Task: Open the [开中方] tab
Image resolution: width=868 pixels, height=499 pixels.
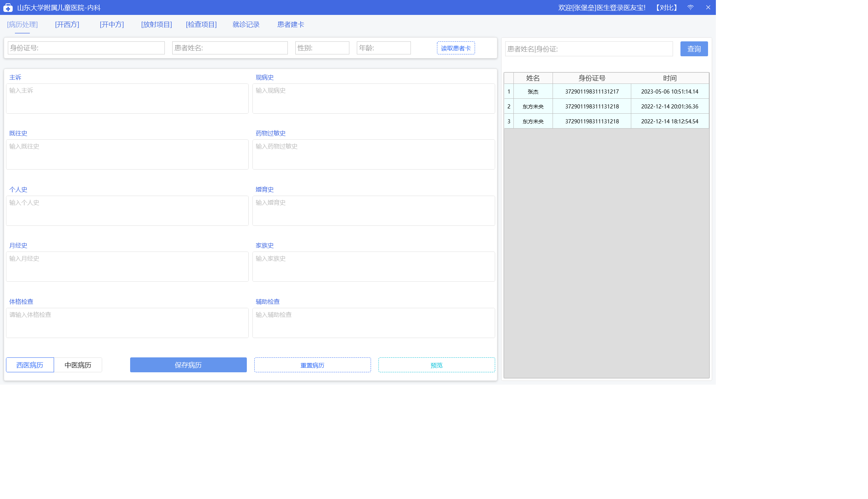Action: (112, 25)
